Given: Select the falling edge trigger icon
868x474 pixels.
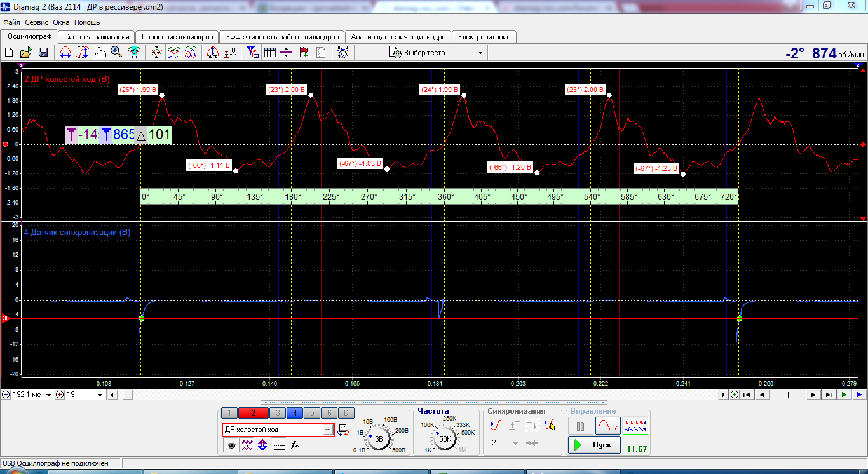Looking at the screenshot, I should (x=532, y=426).
